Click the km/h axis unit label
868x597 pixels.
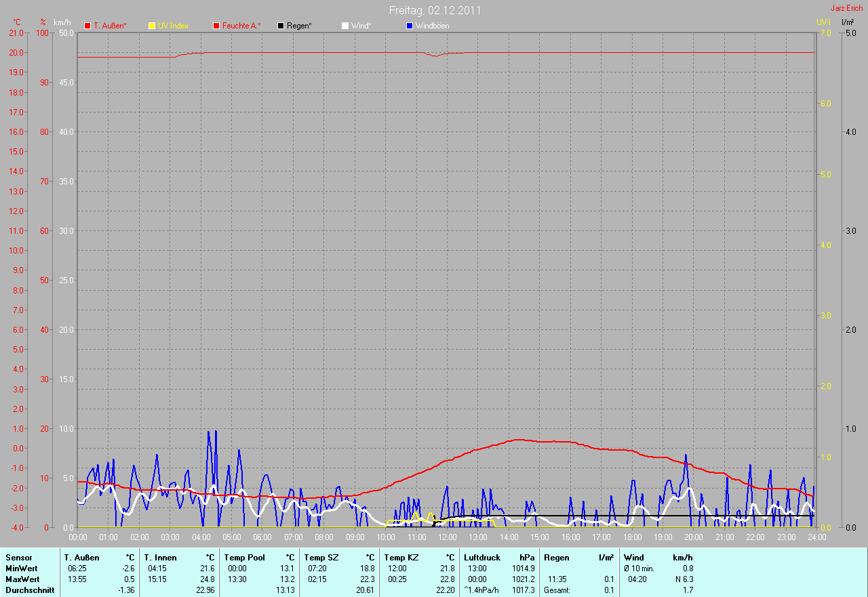point(62,22)
